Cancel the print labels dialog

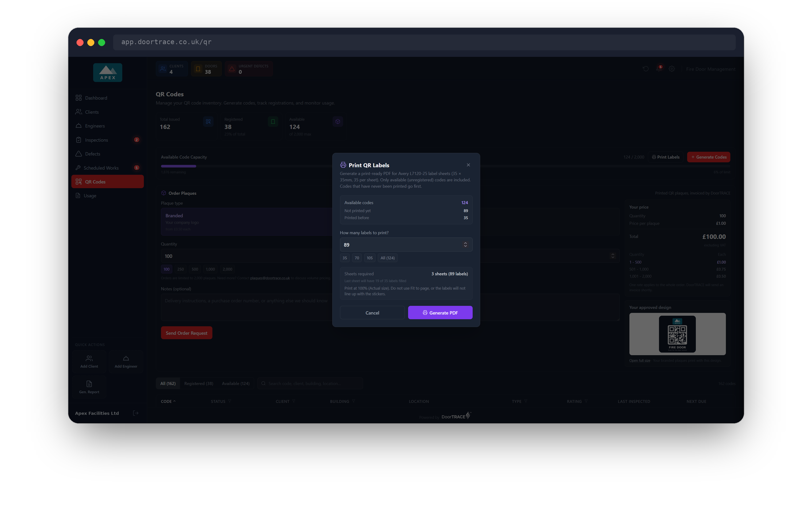tap(372, 313)
